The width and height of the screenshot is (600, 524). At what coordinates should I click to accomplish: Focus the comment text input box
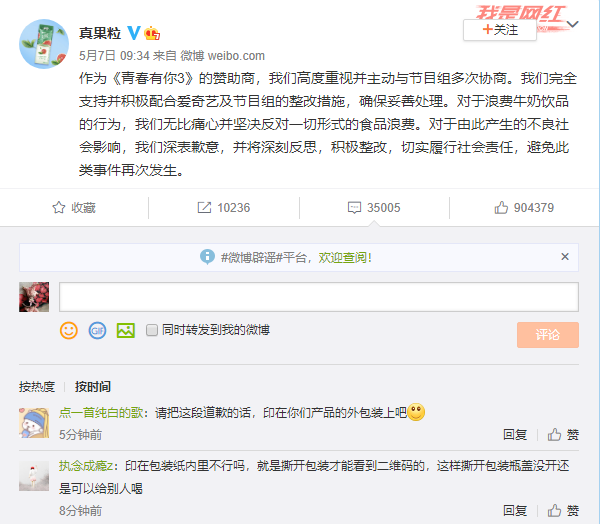[319, 297]
